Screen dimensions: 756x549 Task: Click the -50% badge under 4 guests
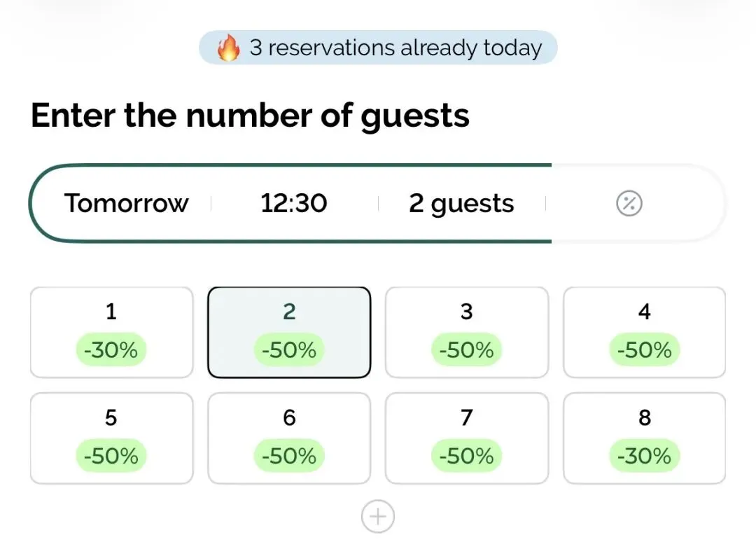pyautogui.click(x=644, y=349)
